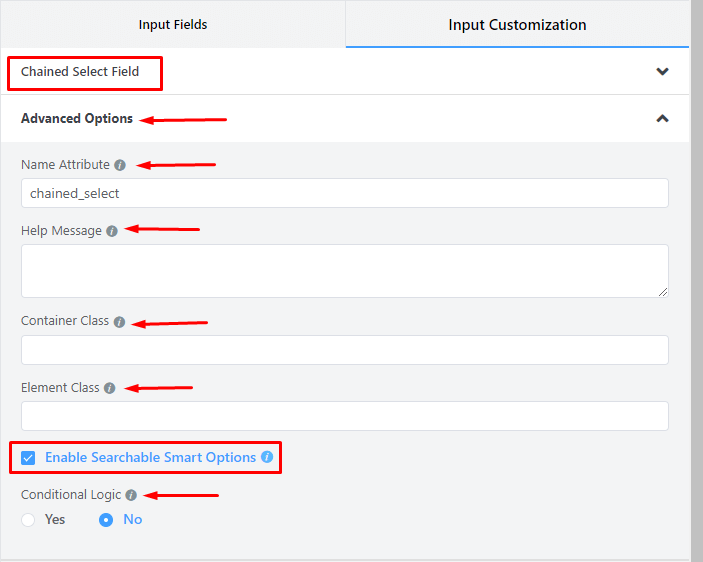Click info icon beside Container Class

[119, 322]
